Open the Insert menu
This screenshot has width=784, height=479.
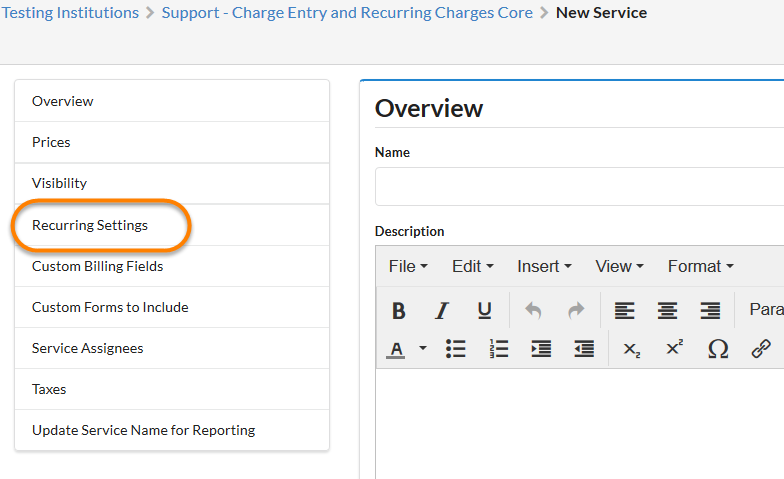coord(544,266)
